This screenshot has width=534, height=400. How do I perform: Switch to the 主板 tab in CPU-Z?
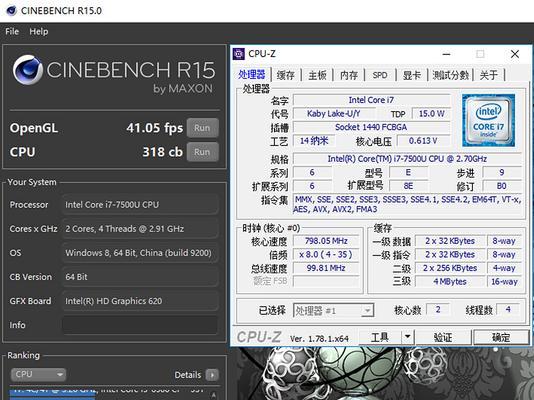(x=317, y=75)
